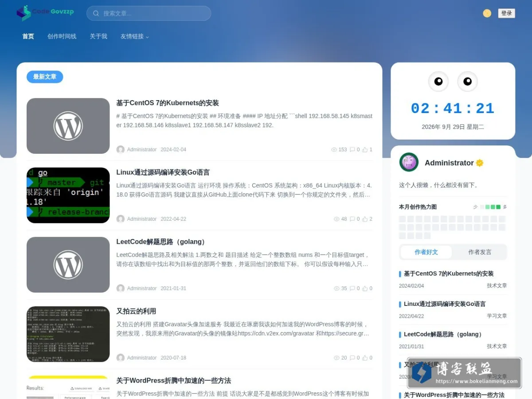This screenshot has width=532, height=399.
Task: Switch to the 作者发言 tab
Action: [480, 252]
